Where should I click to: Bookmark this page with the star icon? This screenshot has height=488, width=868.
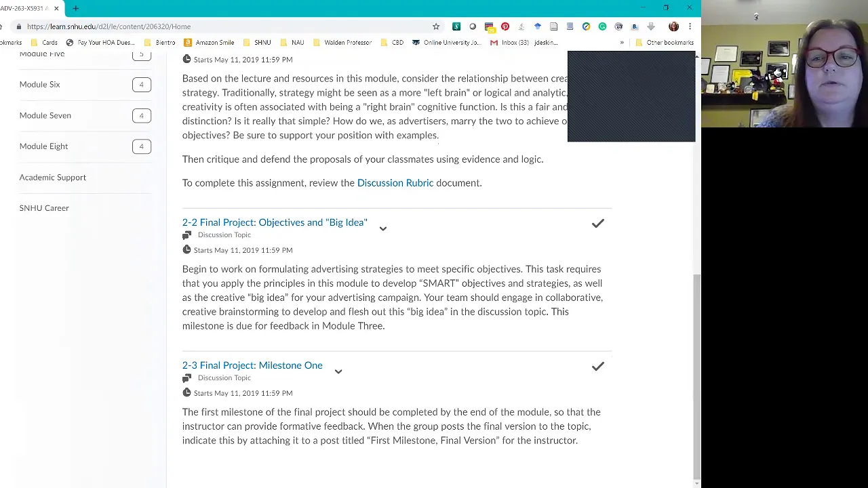[x=436, y=26]
